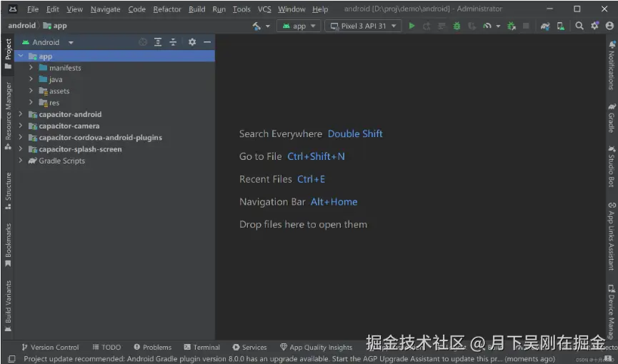Expand all nodes in Project panel

[x=158, y=42]
